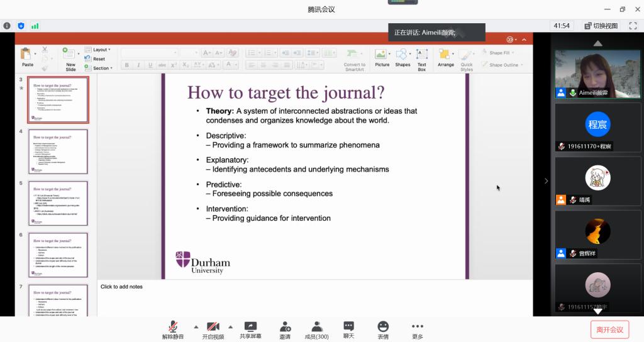This screenshot has height=342, width=644.
Task: Turn on camera with 开启视频
Action: coord(213,326)
